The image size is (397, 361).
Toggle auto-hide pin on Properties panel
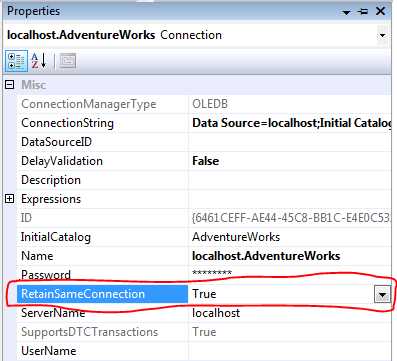click(362, 12)
